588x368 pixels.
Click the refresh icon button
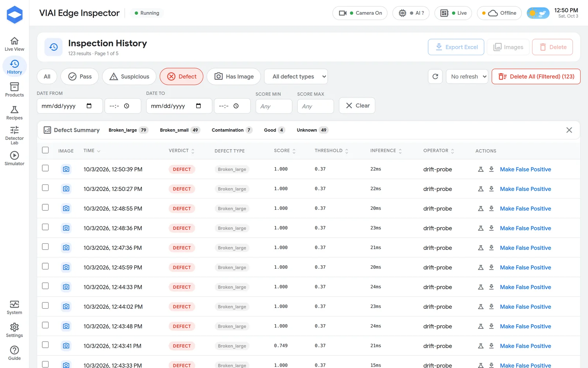(435, 77)
